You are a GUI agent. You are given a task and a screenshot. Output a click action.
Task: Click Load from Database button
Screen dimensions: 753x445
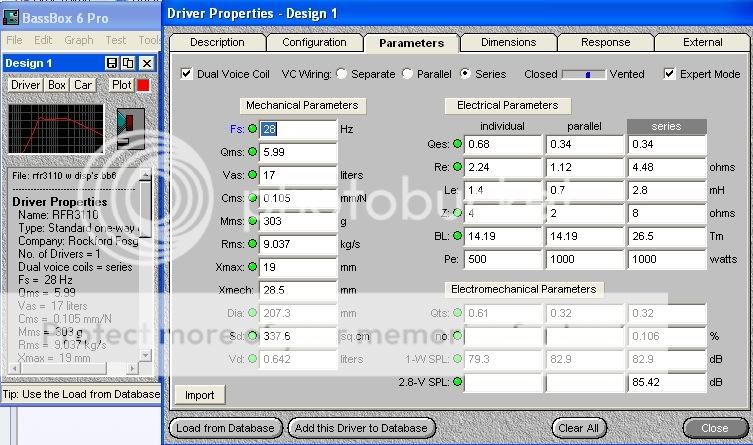tap(225, 428)
